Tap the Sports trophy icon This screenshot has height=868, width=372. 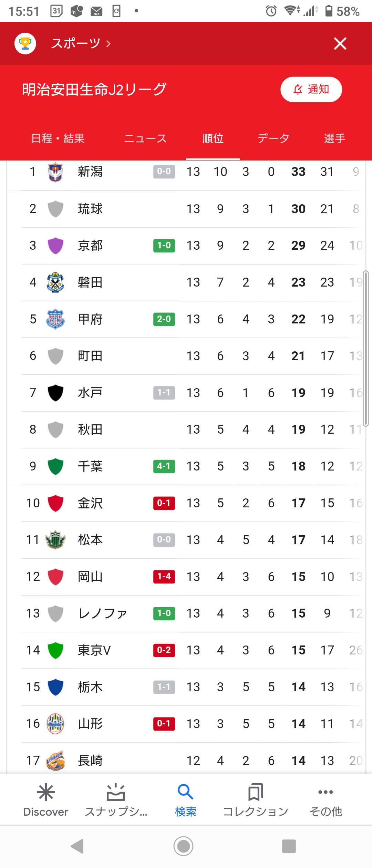pyautogui.click(x=25, y=43)
